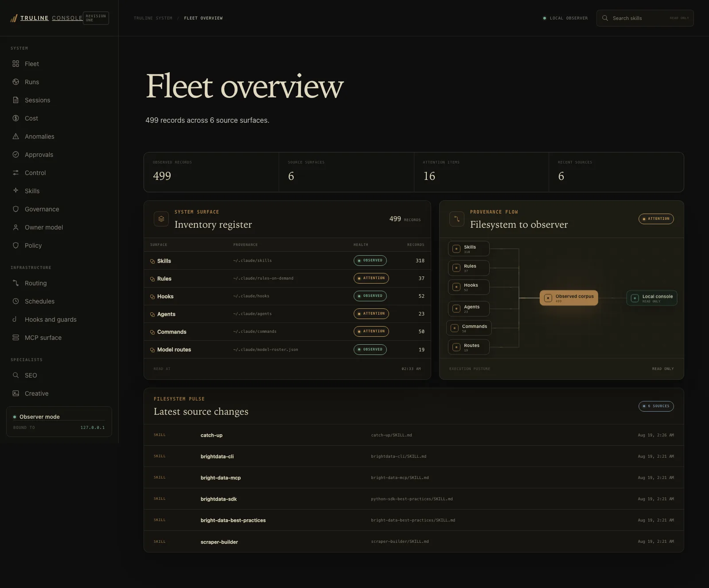Screen dimensions: 709x588
Task: Click the Routing branch icon
Action: [16, 283]
